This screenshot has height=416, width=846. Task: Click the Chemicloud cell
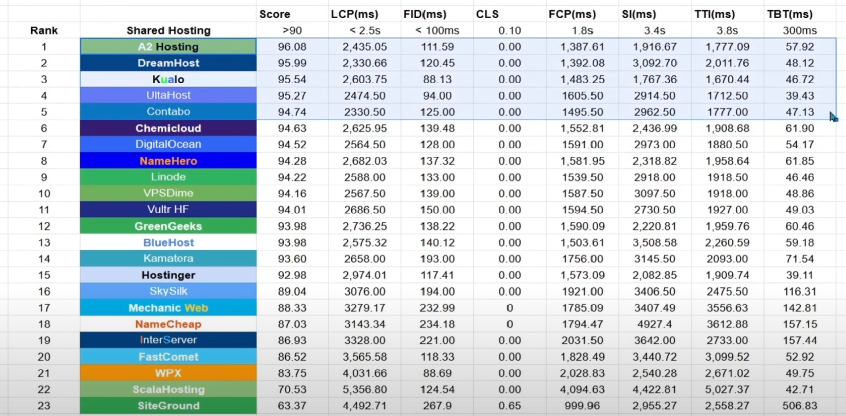click(x=168, y=128)
